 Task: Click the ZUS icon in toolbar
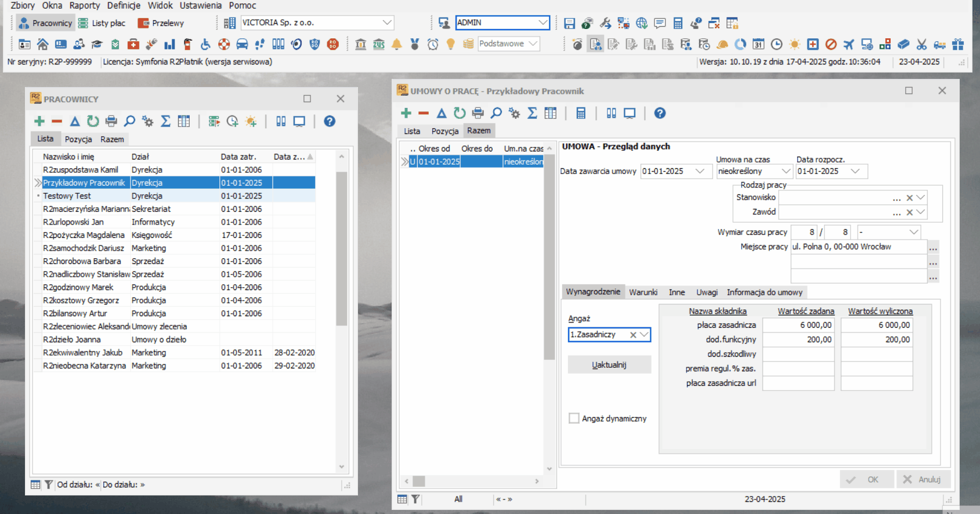coord(379,44)
